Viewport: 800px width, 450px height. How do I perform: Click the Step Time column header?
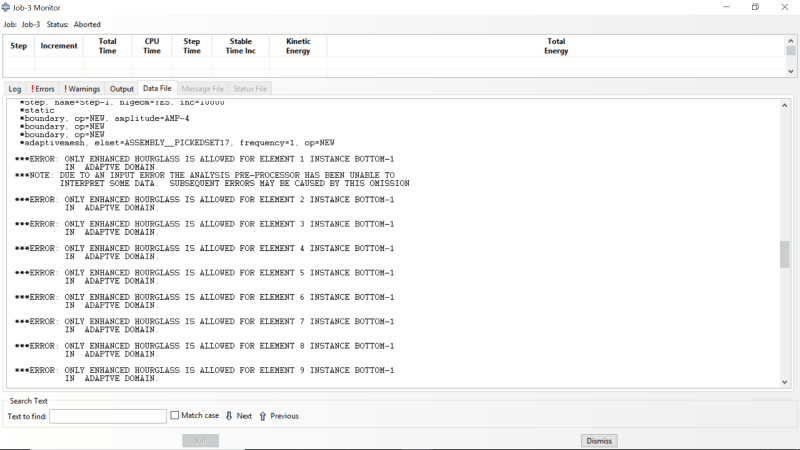click(192, 46)
